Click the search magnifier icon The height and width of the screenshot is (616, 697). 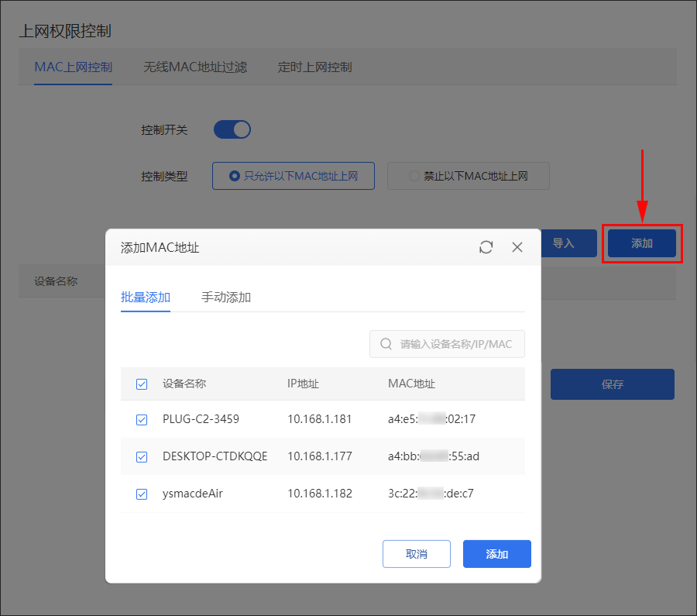coord(386,344)
